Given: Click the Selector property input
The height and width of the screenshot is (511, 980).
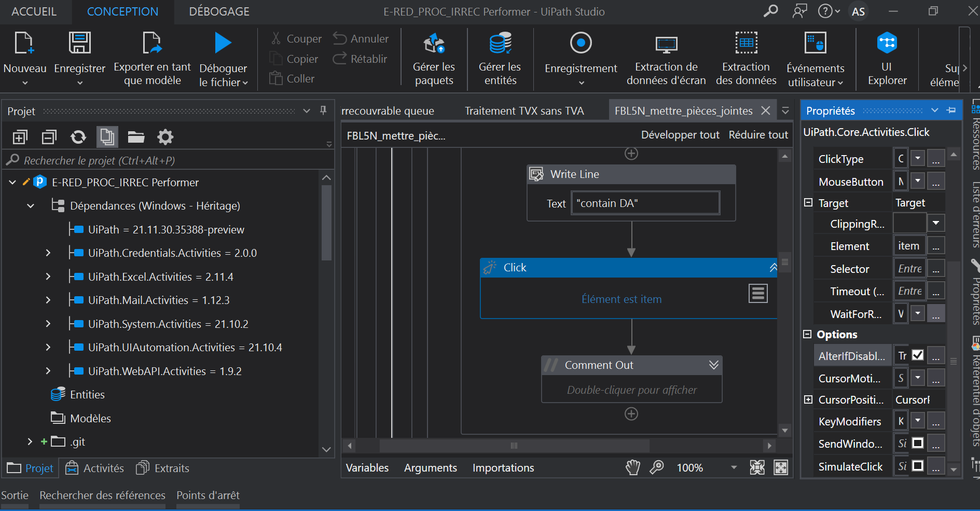Looking at the screenshot, I should click(x=910, y=269).
